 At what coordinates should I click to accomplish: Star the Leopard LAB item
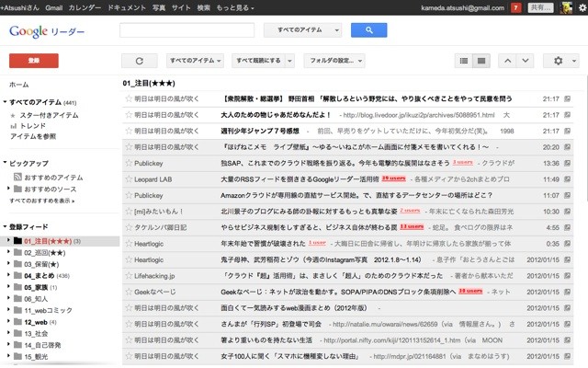[x=129, y=178]
